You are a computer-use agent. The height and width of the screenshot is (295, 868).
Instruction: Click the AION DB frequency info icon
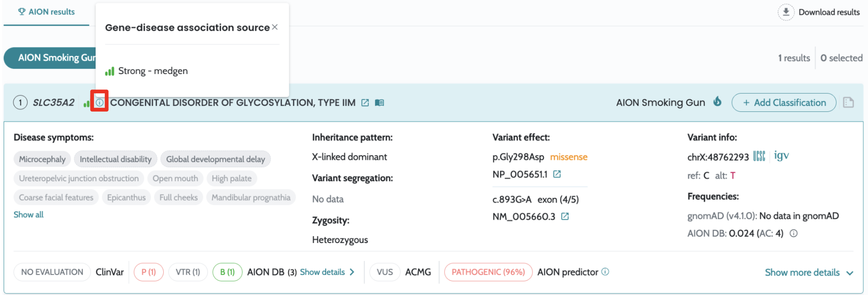click(x=793, y=234)
